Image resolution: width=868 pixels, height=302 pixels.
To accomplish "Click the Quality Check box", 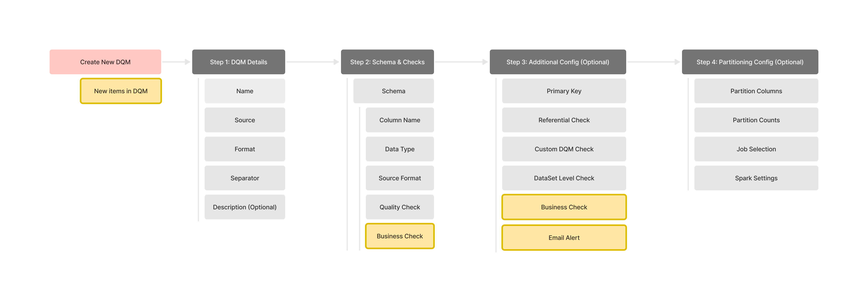I will point(400,207).
